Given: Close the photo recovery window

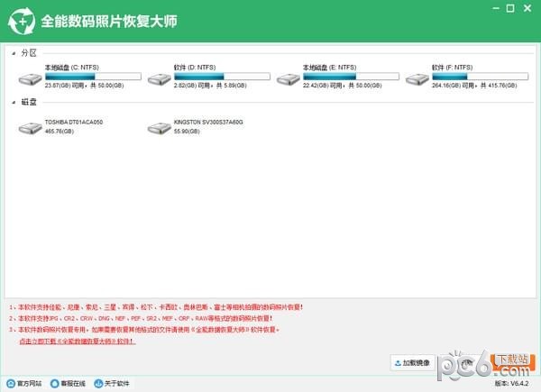Looking at the screenshot, I should pyautogui.click(x=527, y=10).
